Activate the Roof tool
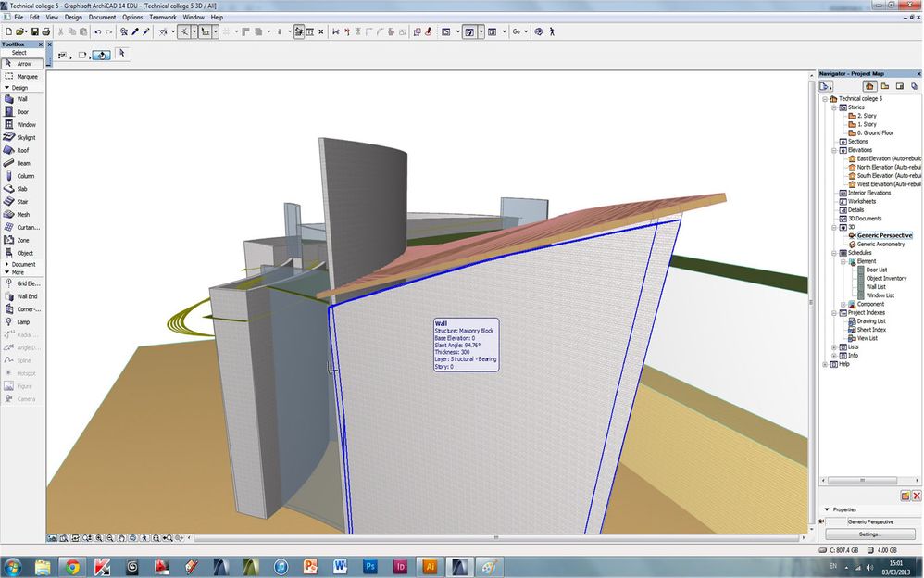The image size is (924, 578). 22,150
